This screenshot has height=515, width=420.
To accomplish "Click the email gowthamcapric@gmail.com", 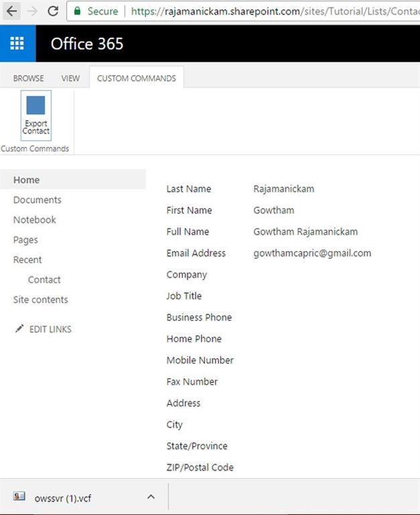I will [x=312, y=253].
